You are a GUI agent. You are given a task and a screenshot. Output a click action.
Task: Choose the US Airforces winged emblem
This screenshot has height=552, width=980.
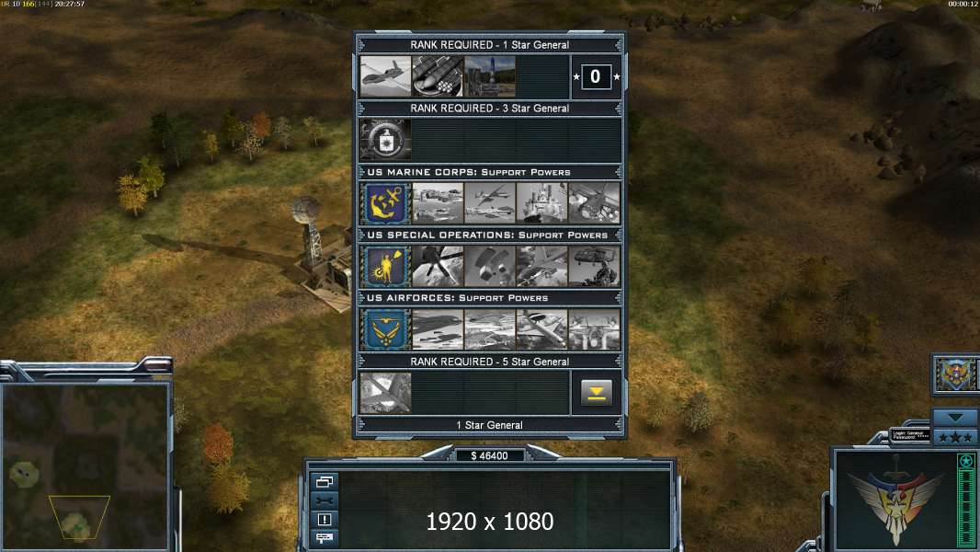(385, 328)
